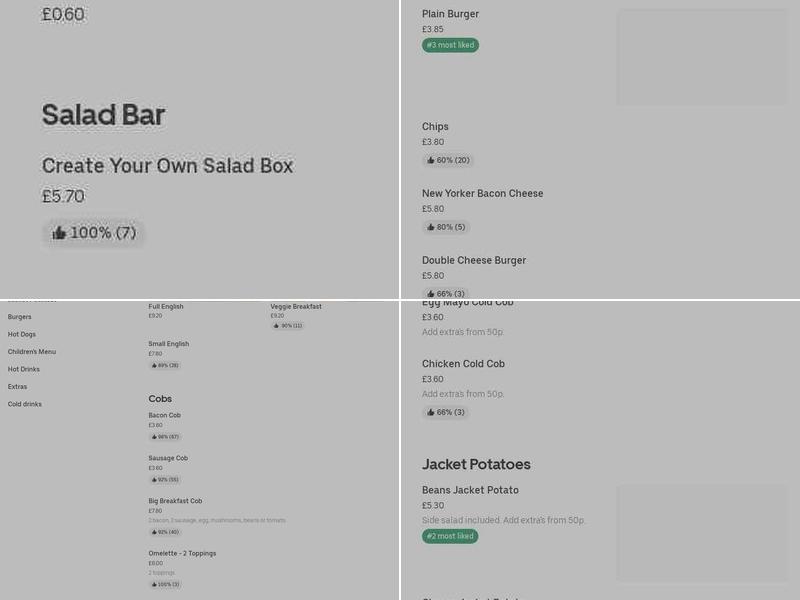Open the Burgers category in the sidebar
Screen dimensions: 800x600
[x=20, y=316]
